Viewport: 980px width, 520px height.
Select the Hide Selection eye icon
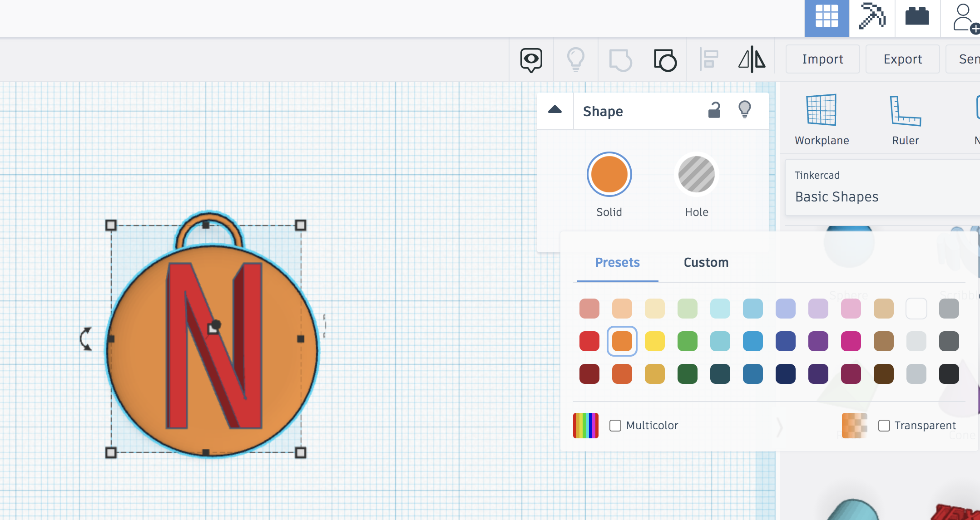tap(531, 59)
